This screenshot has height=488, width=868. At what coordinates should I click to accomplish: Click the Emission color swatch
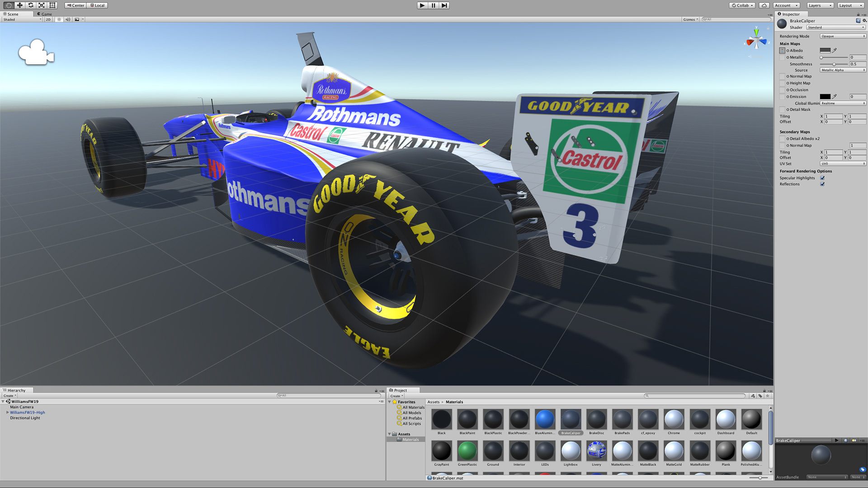click(x=825, y=97)
